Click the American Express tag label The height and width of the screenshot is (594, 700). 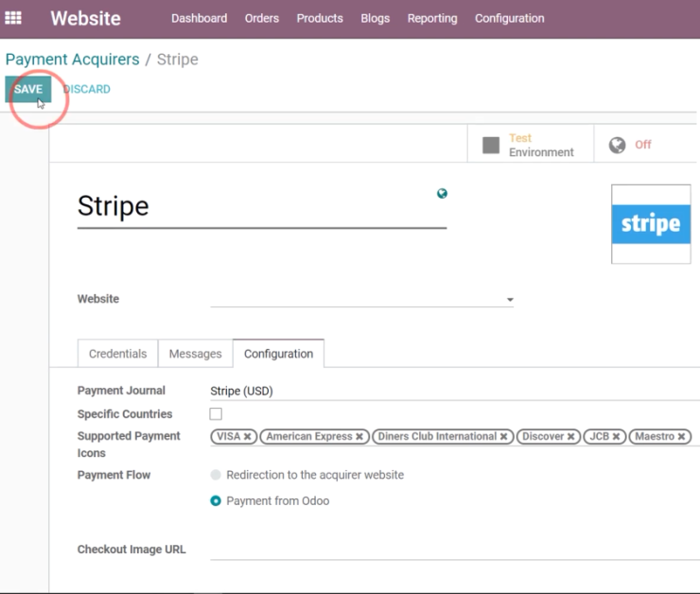pyautogui.click(x=309, y=436)
